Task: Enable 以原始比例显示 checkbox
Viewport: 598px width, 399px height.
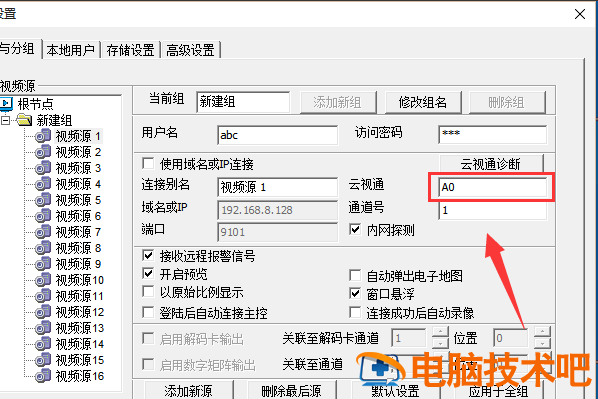Action: point(148,292)
